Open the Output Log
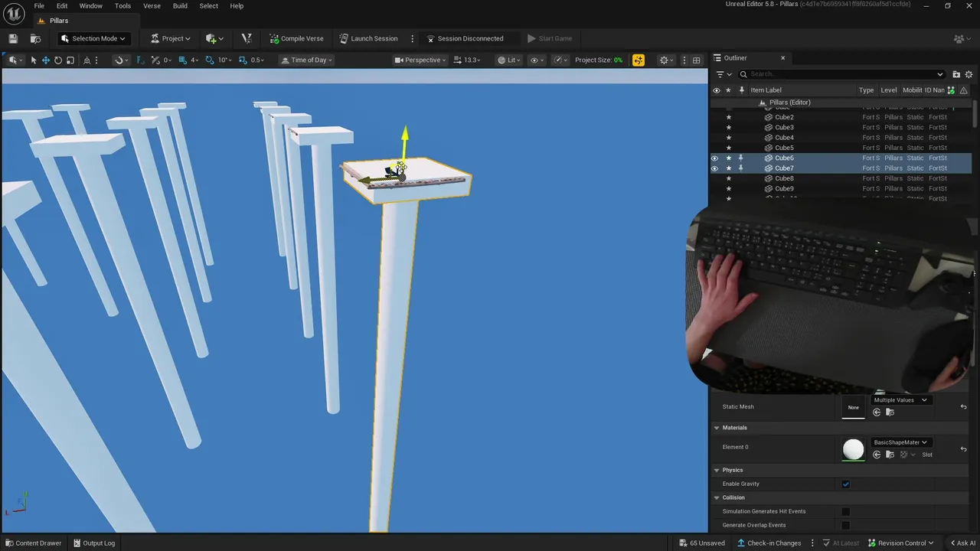980x551 pixels. (x=94, y=543)
